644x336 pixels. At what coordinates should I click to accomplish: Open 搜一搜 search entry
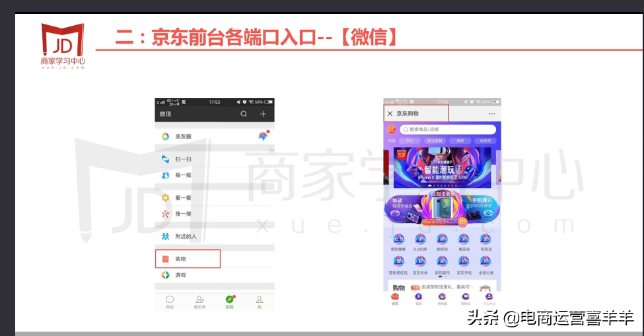click(215, 214)
